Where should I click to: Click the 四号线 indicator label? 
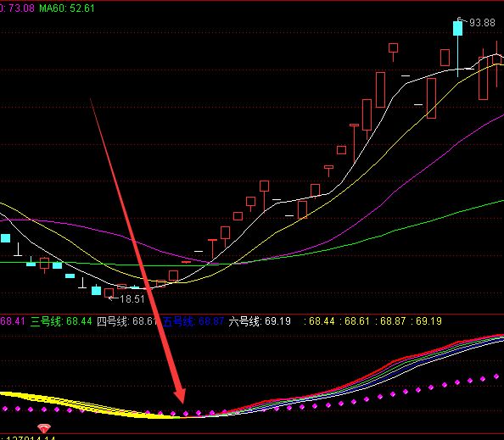tap(126, 321)
